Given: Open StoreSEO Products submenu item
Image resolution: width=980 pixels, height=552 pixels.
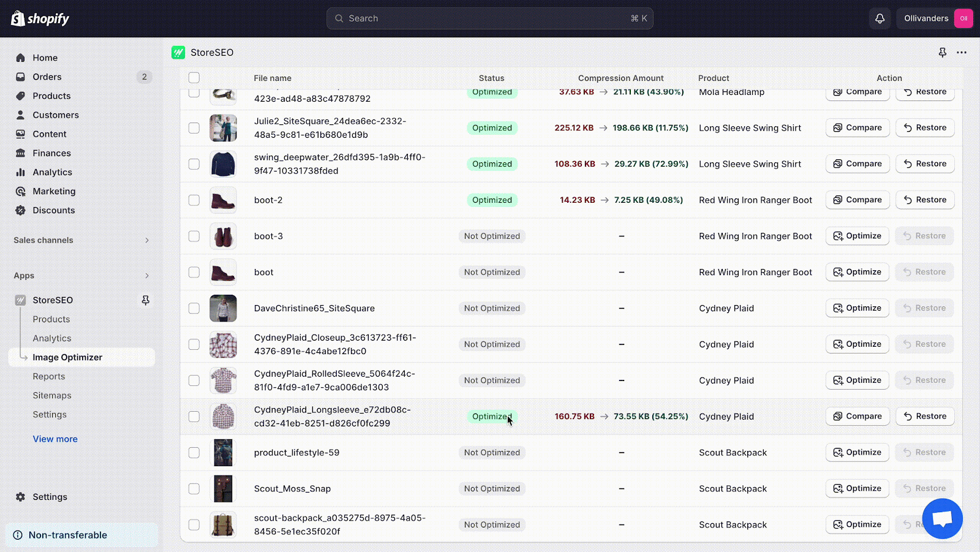Looking at the screenshot, I should pos(51,319).
